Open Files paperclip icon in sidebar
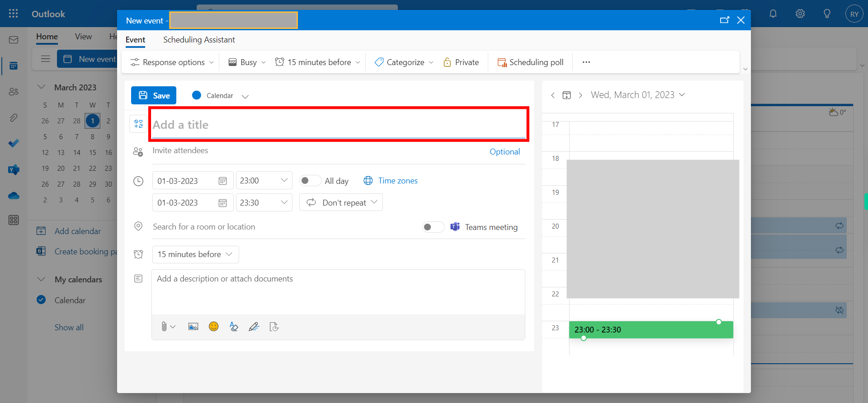Image resolution: width=868 pixels, height=403 pixels. (14, 118)
